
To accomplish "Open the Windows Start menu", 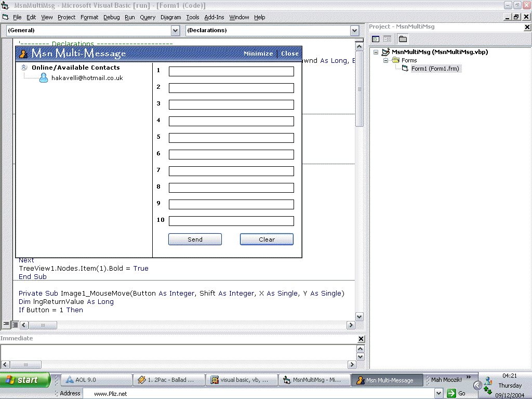I will pyautogui.click(x=25, y=380).
